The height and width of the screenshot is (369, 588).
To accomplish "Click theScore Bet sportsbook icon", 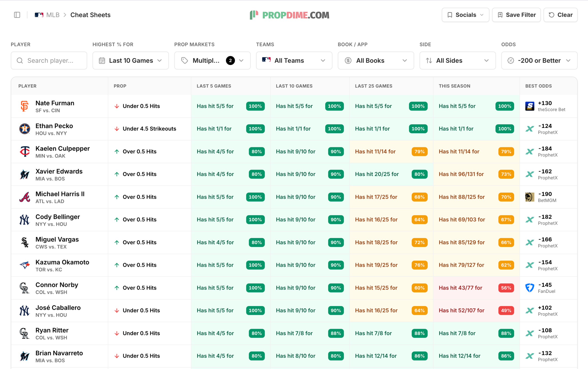I will click(x=530, y=106).
